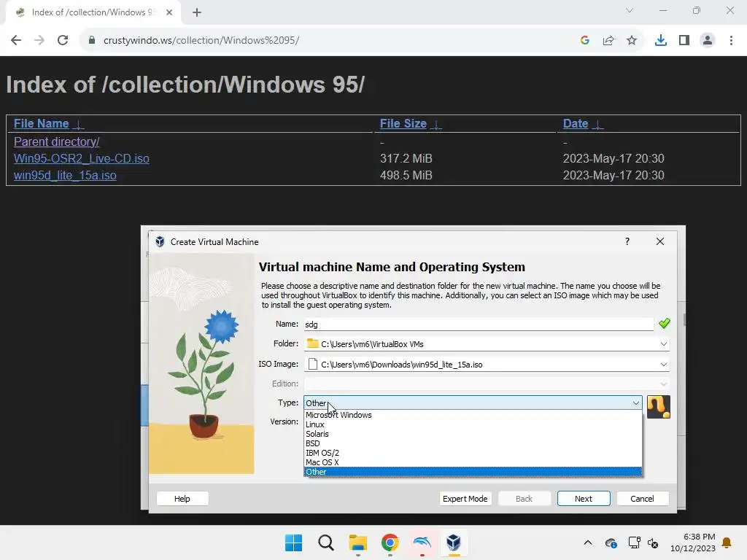Click the Chrome back arrow
747x560 pixels.
pos(16,41)
